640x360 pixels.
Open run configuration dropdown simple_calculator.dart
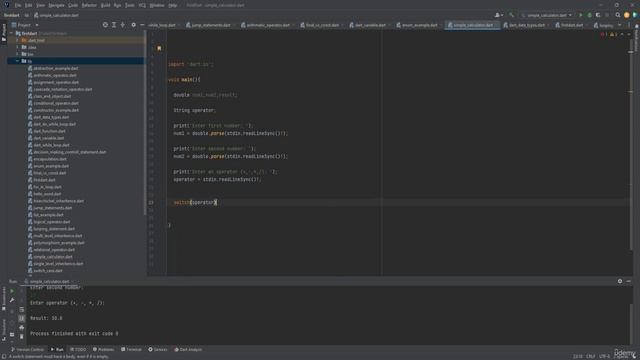pos(546,15)
